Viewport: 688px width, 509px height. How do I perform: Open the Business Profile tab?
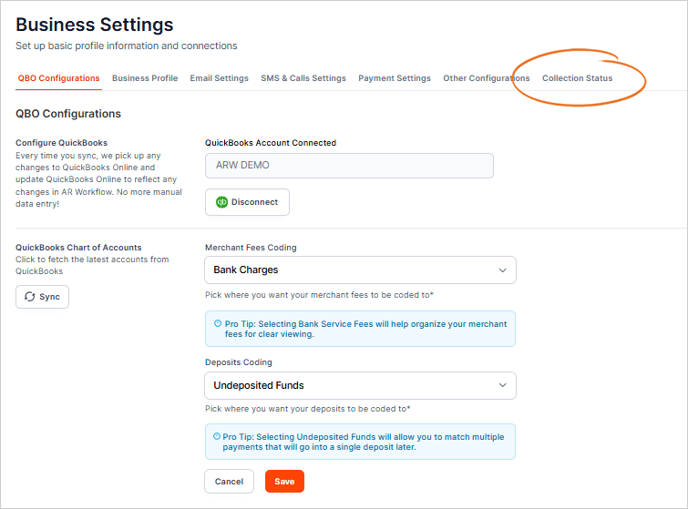coord(145,78)
